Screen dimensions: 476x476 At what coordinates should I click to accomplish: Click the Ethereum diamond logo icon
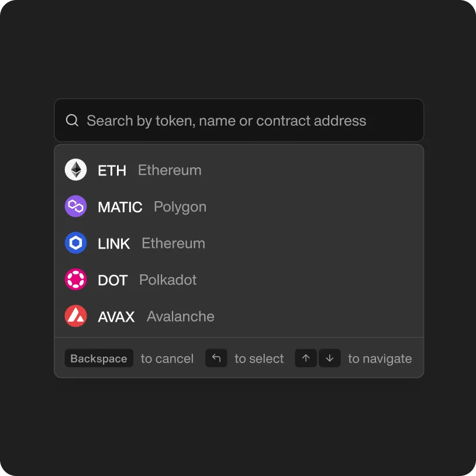[x=75, y=170]
